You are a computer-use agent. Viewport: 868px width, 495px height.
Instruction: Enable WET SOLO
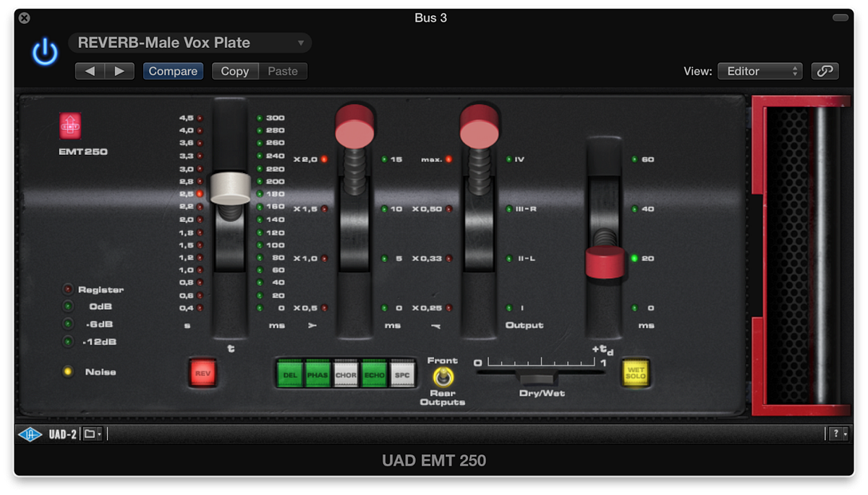point(635,374)
